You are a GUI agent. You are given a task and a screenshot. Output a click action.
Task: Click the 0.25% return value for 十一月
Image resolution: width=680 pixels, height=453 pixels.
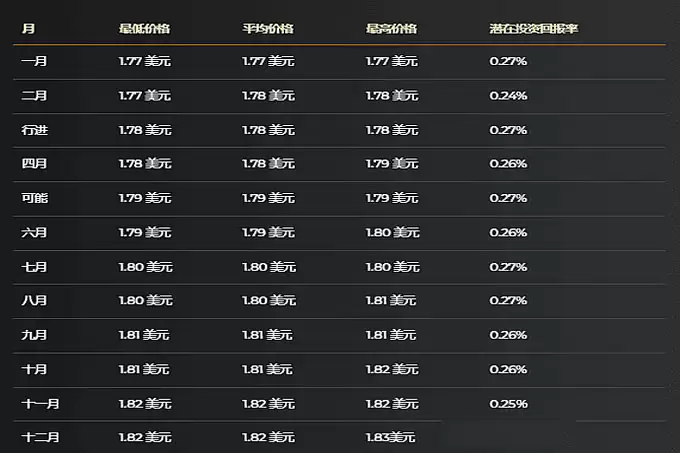click(508, 403)
